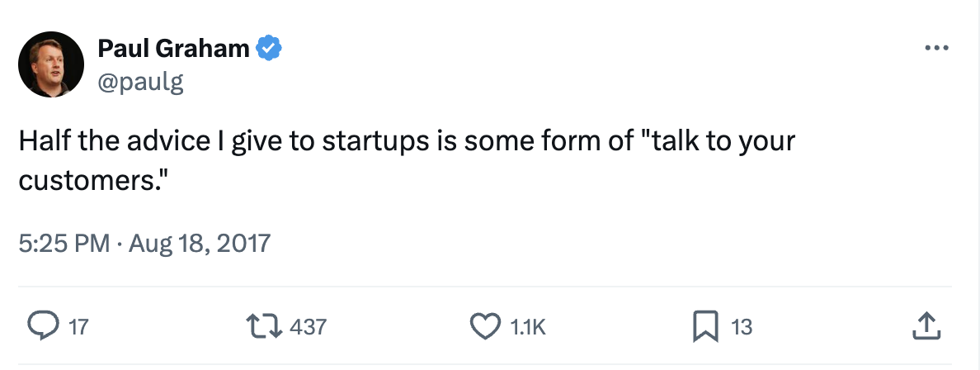Click the 1.1K likes count
Viewport: 980px width, 370px height.
pos(528,327)
